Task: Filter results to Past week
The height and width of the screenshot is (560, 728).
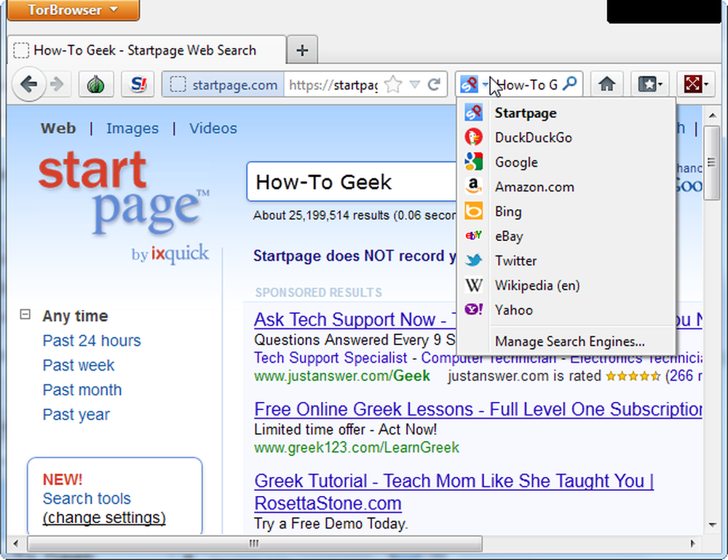Action: coord(79,365)
